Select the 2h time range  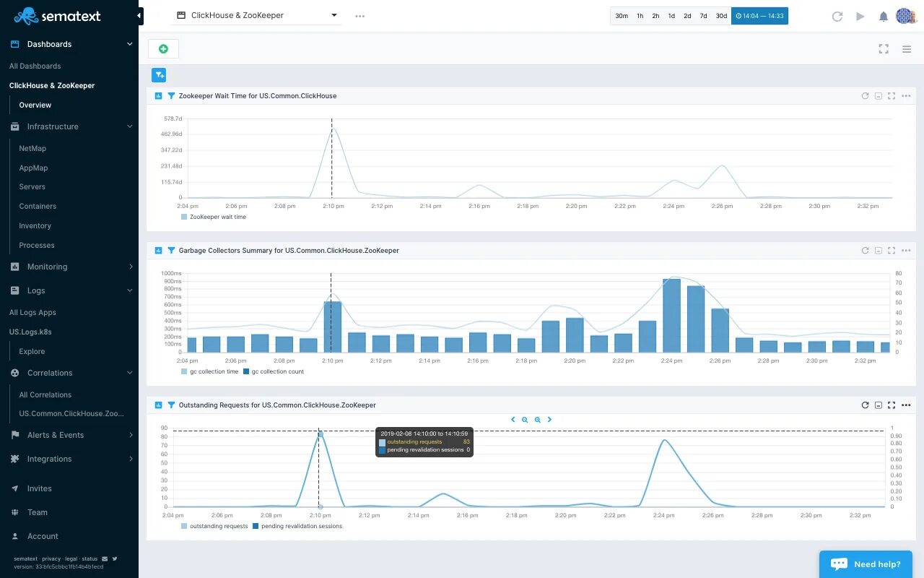655,16
